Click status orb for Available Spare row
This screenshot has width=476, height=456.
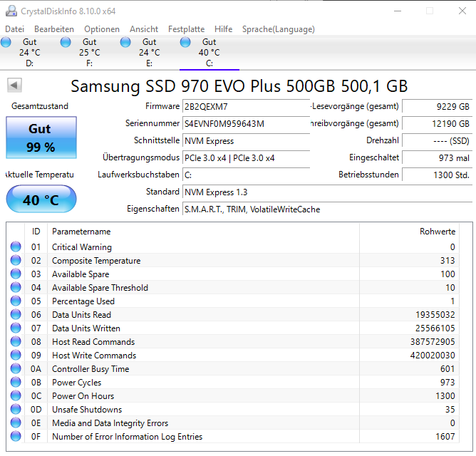[x=16, y=274]
